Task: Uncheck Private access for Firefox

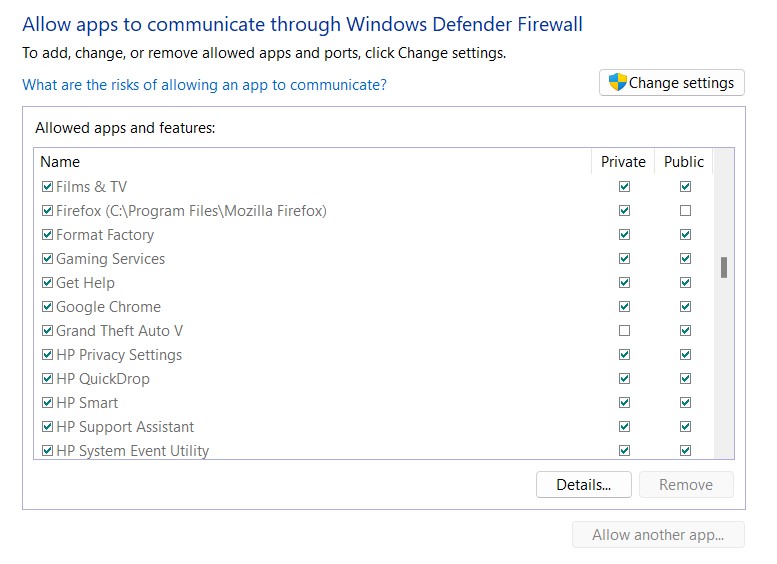Action: (625, 211)
